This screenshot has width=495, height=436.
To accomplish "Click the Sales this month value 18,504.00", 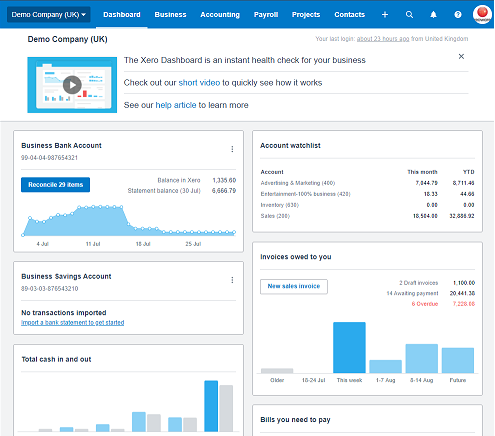I will click(425, 216).
